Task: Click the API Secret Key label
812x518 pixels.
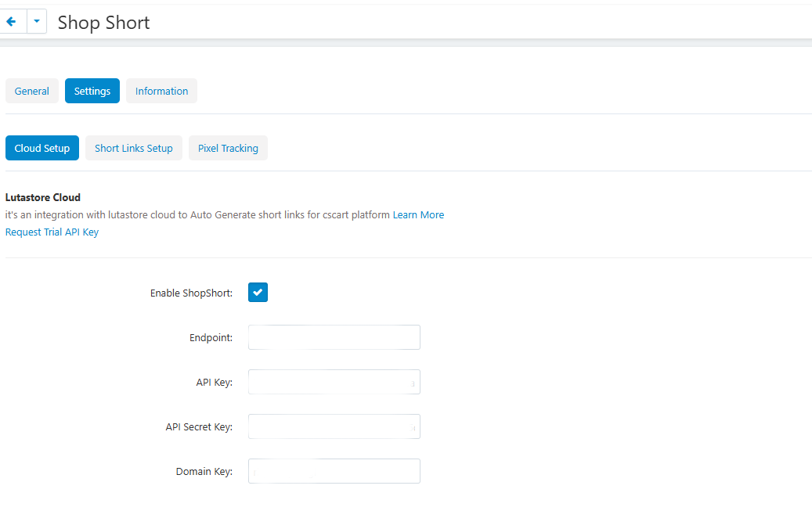Action: (x=199, y=427)
